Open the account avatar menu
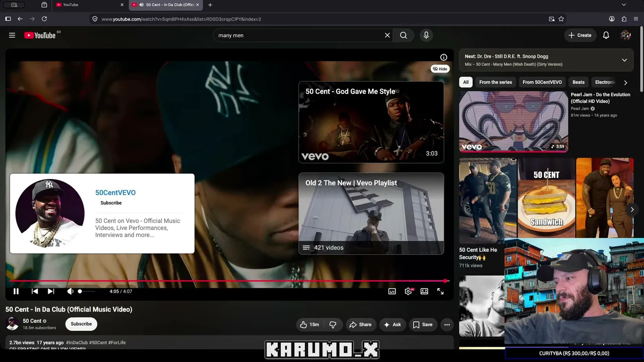644x362 pixels. coord(626,35)
